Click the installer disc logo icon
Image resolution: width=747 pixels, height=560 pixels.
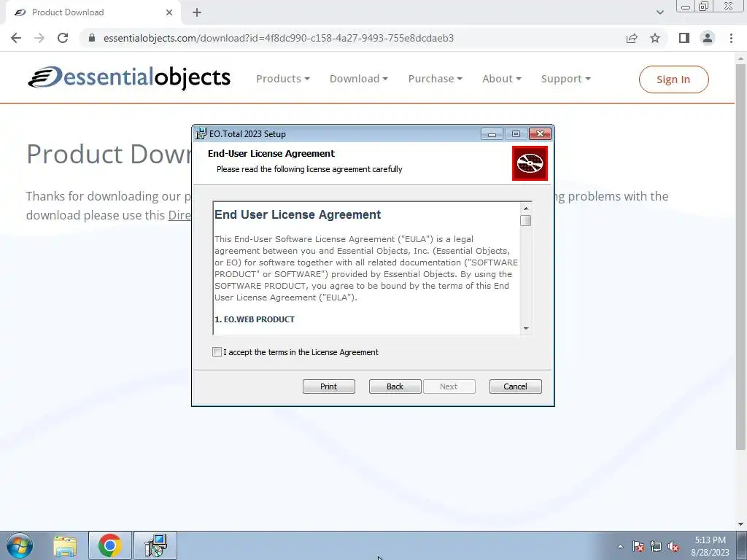(x=530, y=163)
